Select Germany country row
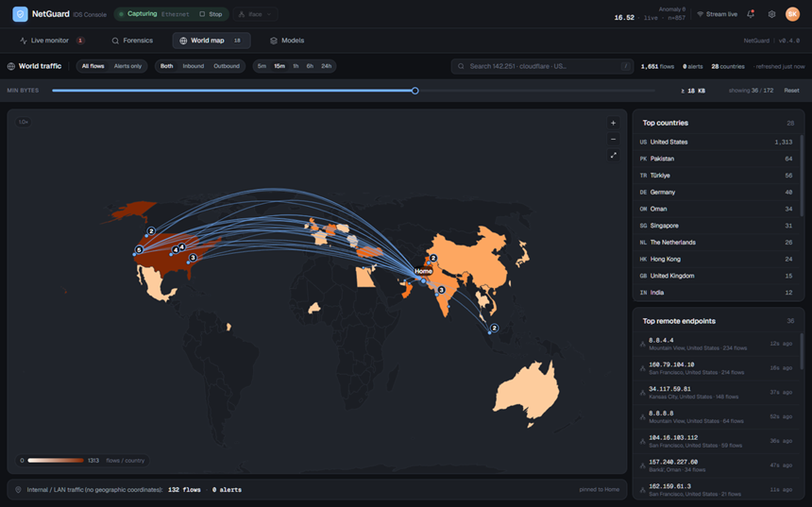Image resolution: width=812 pixels, height=507 pixels. tap(717, 193)
